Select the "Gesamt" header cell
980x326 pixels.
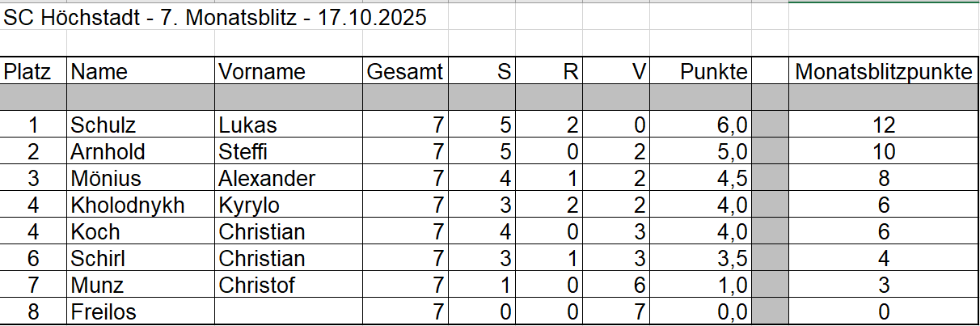tap(405, 72)
